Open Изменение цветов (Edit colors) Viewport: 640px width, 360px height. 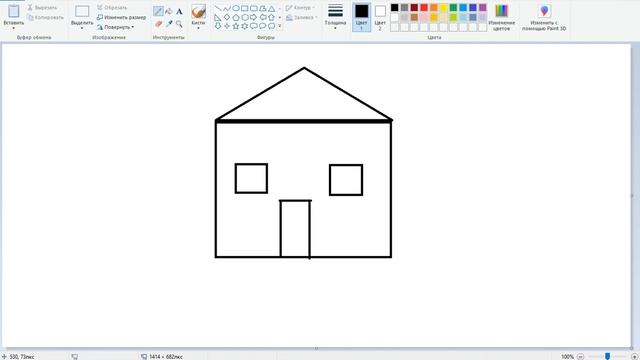pos(502,17)
